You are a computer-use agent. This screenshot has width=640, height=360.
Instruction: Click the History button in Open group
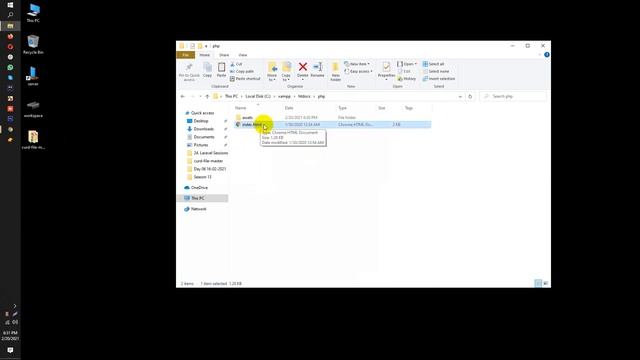(x=407, y=79)
